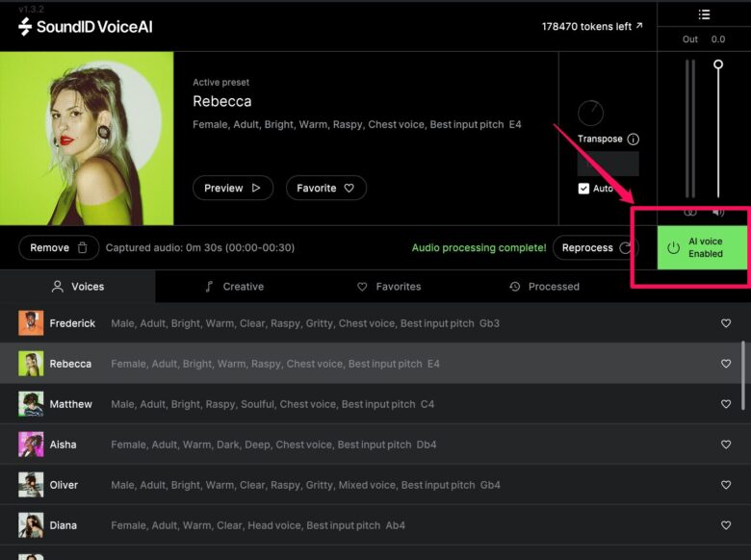This screenshot has width=751, height=560.
Task: Click heart icon on Aisha row
Action: [726, 445]
